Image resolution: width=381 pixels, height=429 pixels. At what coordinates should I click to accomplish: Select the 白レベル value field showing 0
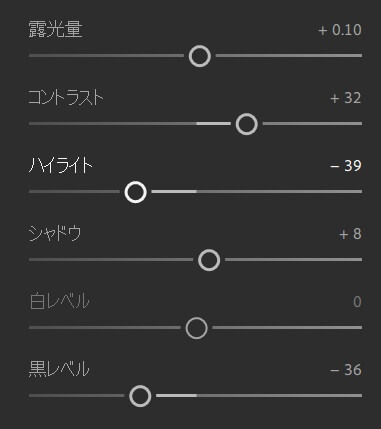click(x=357, y=302)
